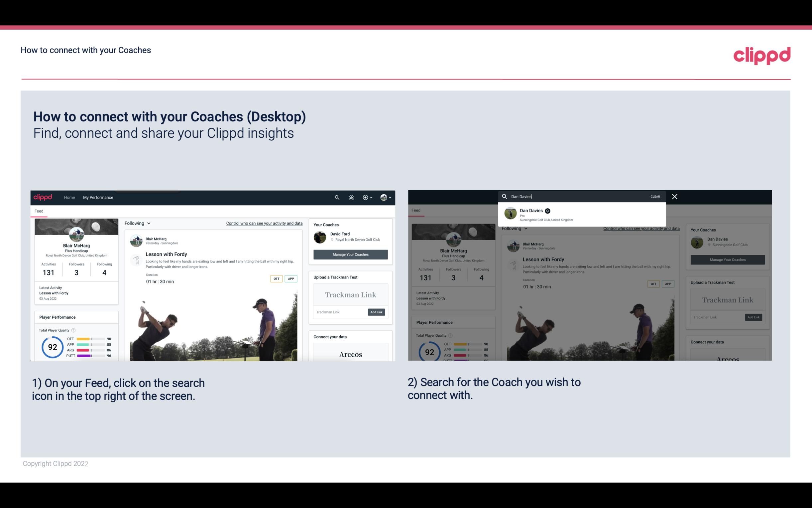The image size is (812, 508).
Task: Click the close X icon on search overlay
Action: 674,196
